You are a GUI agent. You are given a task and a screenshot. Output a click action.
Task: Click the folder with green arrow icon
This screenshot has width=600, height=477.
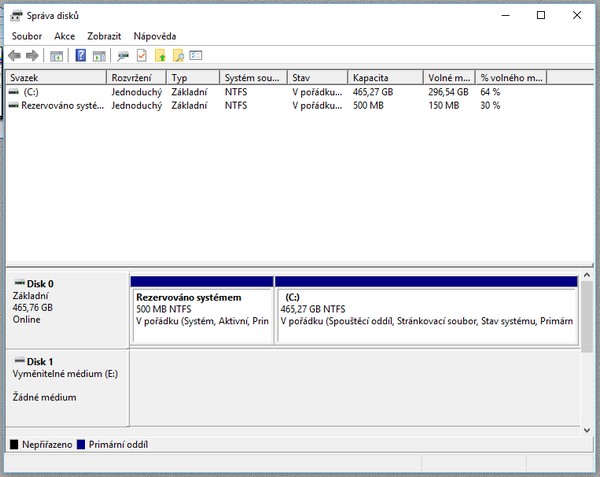pos(160,56)
